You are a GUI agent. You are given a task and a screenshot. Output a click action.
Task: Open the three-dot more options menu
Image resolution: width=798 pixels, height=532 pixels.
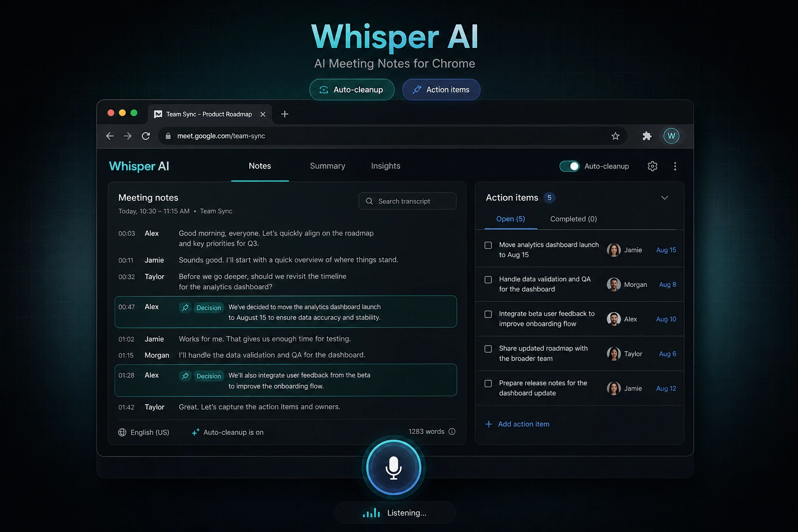click(x=675, y=166)
